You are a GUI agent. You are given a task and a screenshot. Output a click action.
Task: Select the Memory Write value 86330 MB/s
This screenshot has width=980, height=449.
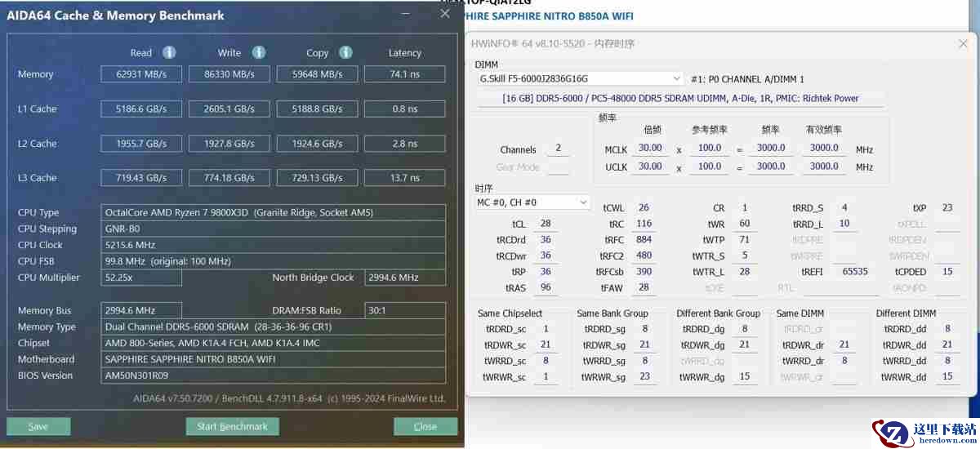tap(229, 74)
